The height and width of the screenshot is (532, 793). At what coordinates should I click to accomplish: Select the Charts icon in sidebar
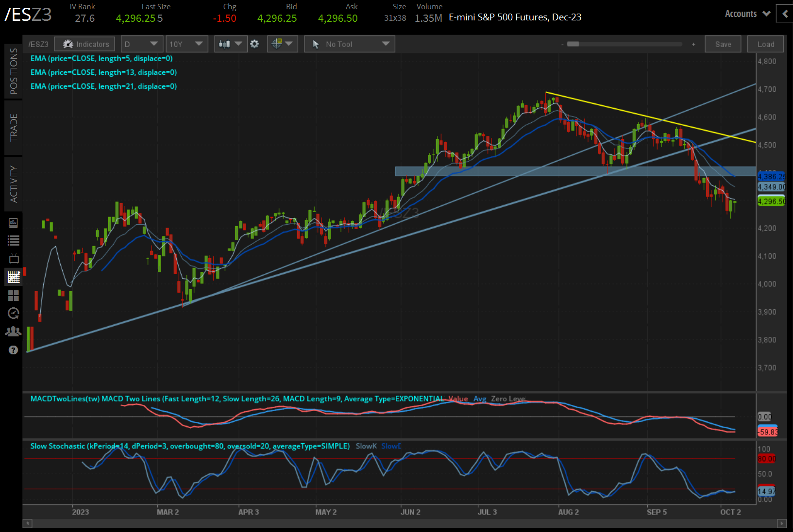(13, 277)
